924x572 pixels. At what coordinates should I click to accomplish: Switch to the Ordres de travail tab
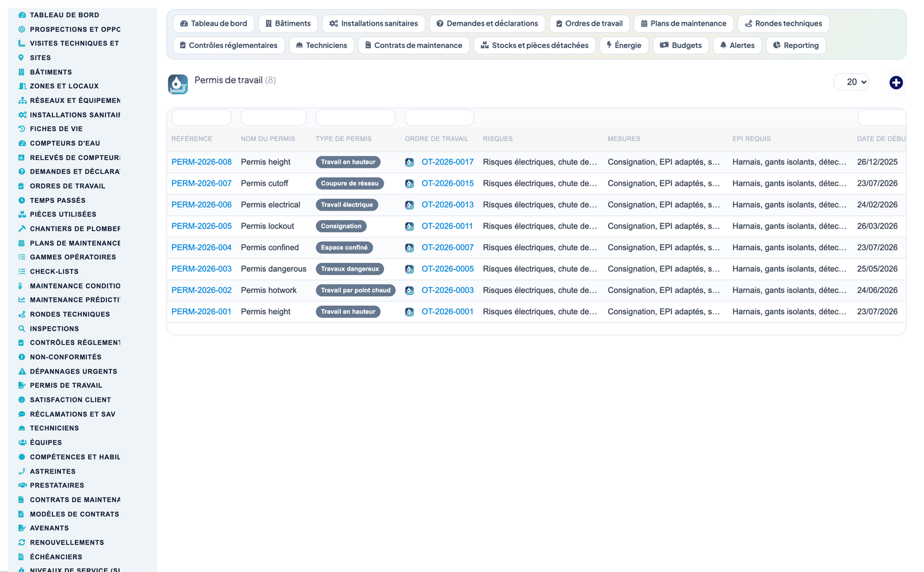(x=589, y=24)
